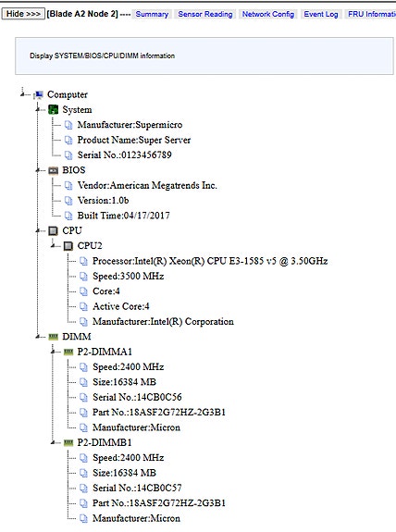Image resolution: width=396 pixels, height=532 pixels.
Task: Open the Network Config tab
Action: [x=268, y=14]
